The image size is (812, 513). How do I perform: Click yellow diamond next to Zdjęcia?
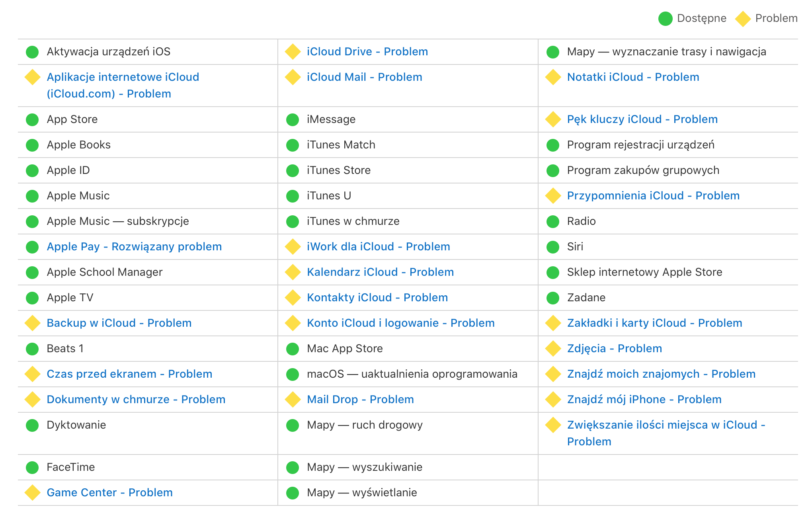point(553,349)
